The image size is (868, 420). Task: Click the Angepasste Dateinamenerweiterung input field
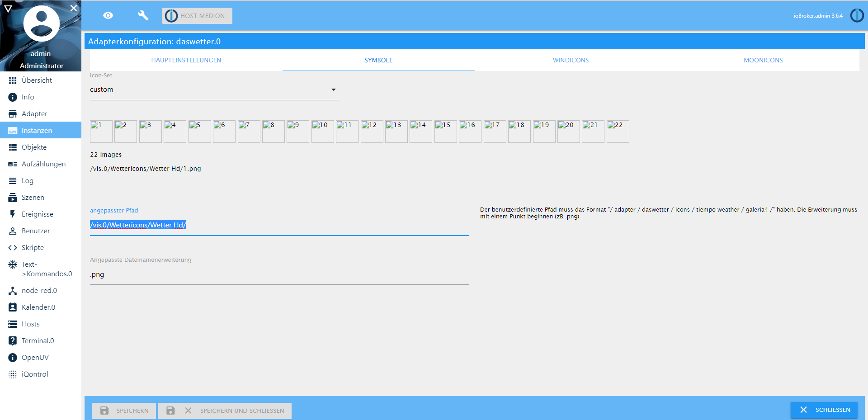pos(279,274)
